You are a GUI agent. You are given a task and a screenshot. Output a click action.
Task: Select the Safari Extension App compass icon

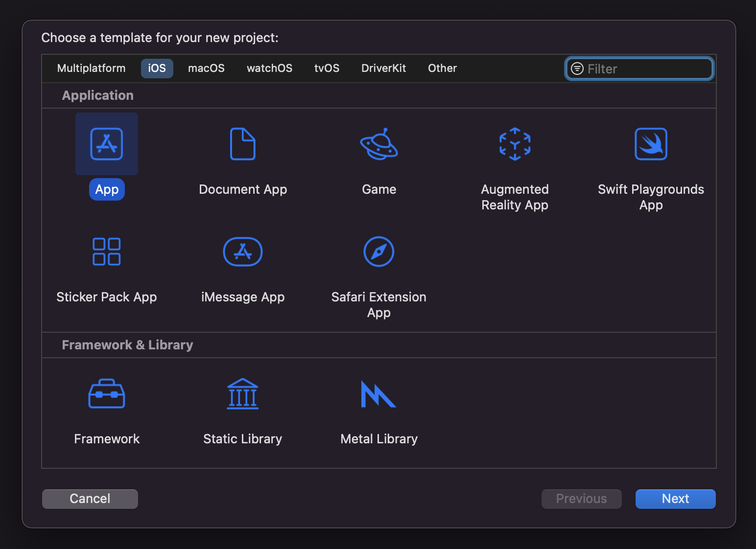[379, 252]
